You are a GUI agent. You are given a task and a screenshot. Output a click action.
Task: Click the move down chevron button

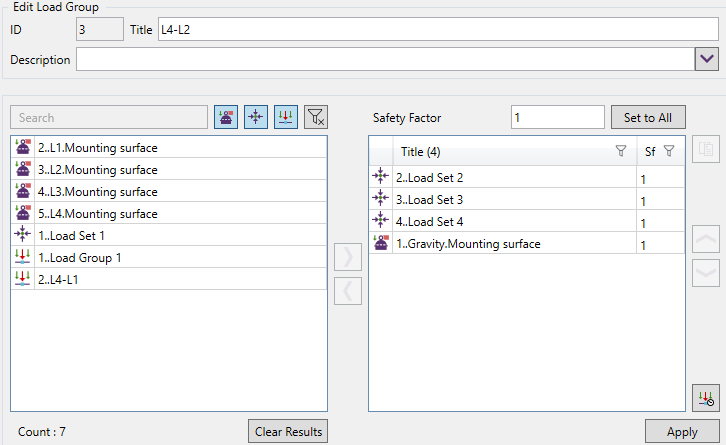(x=705, y=272)
